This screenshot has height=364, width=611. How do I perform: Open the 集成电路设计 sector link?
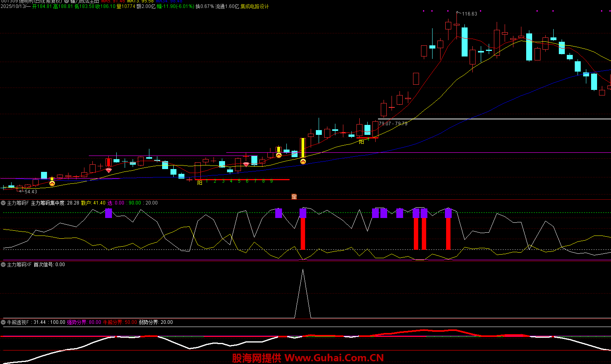255,6
